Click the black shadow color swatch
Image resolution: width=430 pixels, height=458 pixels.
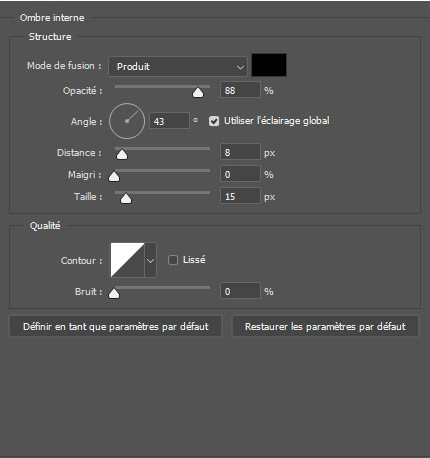[x=269, y=65]
